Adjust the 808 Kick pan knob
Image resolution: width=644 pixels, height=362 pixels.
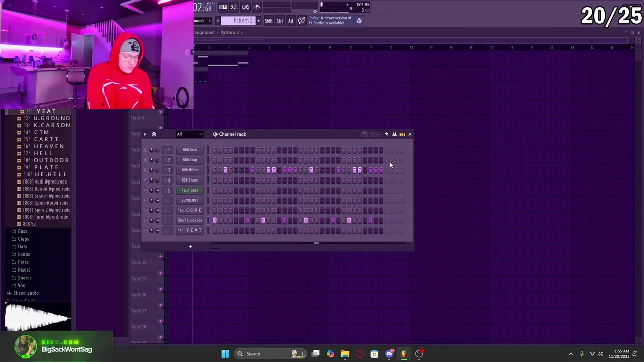point(151,150)
